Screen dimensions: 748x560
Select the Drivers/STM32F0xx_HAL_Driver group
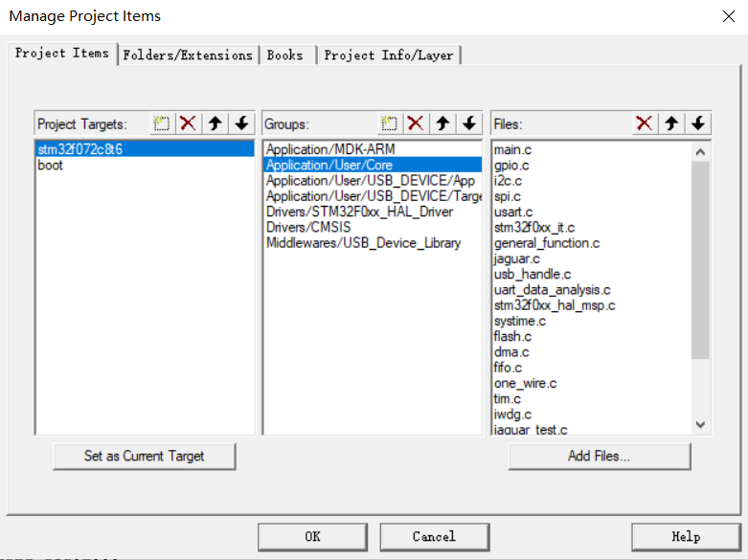[x=374, y=212]
